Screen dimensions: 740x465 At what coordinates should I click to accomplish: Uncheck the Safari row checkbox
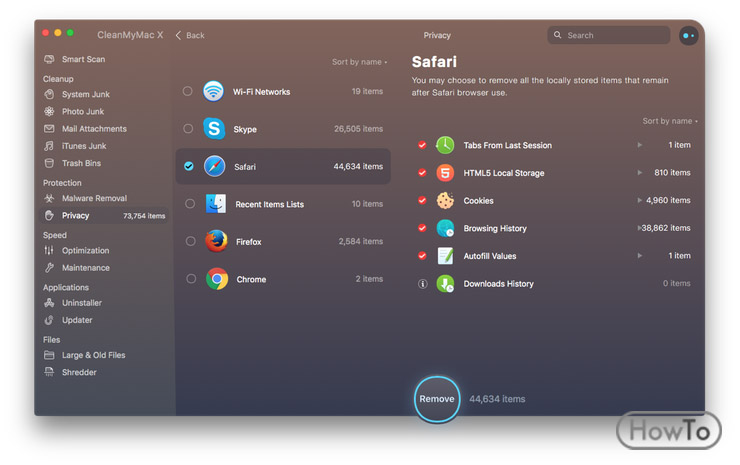coord(189,166)
